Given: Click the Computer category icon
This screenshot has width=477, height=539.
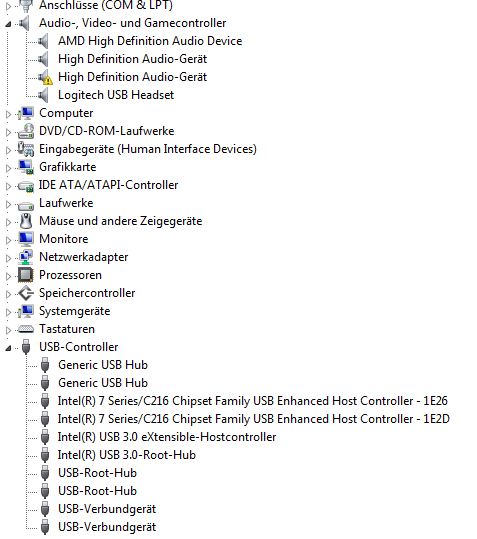Looking at the screenshot, I should point(26,113).
